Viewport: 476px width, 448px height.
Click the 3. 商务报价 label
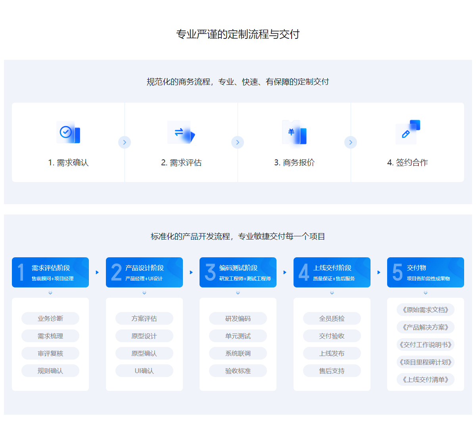point(294,163)
